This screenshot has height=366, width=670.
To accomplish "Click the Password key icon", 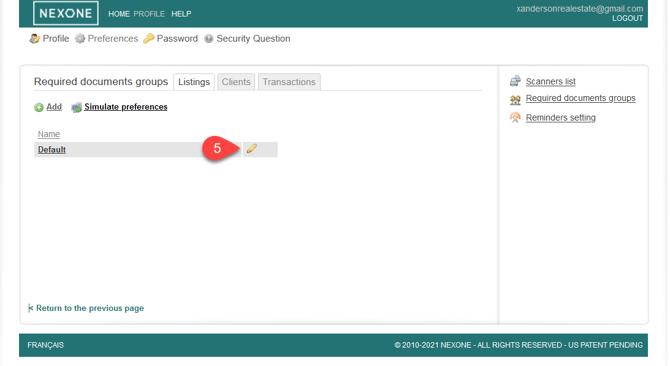I will click(x=149, y=39).
